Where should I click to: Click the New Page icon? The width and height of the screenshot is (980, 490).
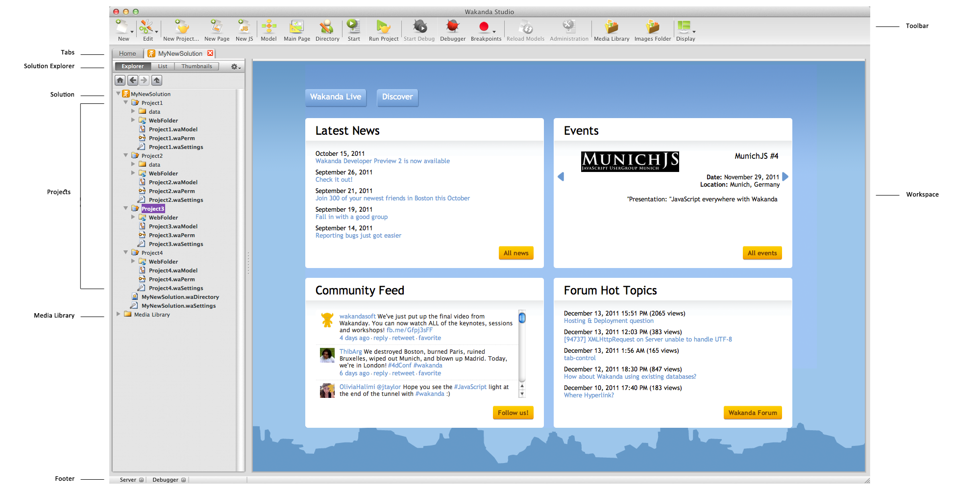point(217,26)
